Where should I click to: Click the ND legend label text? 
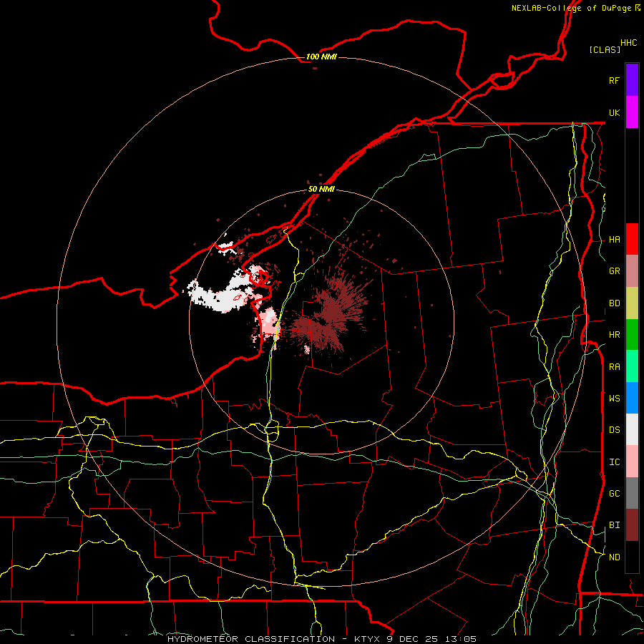coord(615,557)
